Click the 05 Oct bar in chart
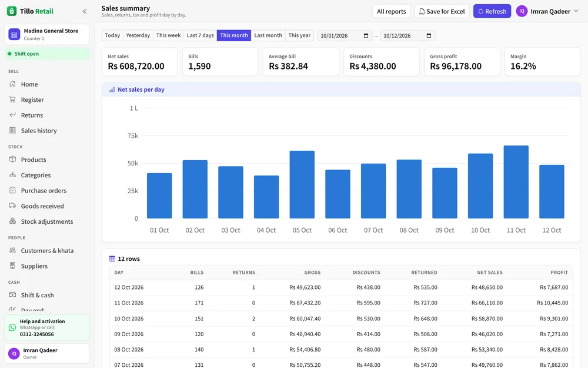Image resolution: width=588 pixels, height=368 pixels. coord(302,185)
